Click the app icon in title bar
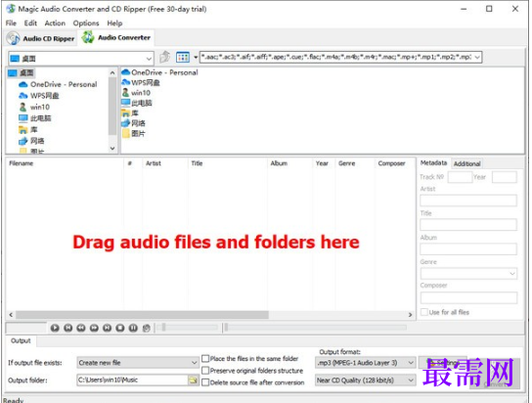The image size is (532, 403). [11, 9]
